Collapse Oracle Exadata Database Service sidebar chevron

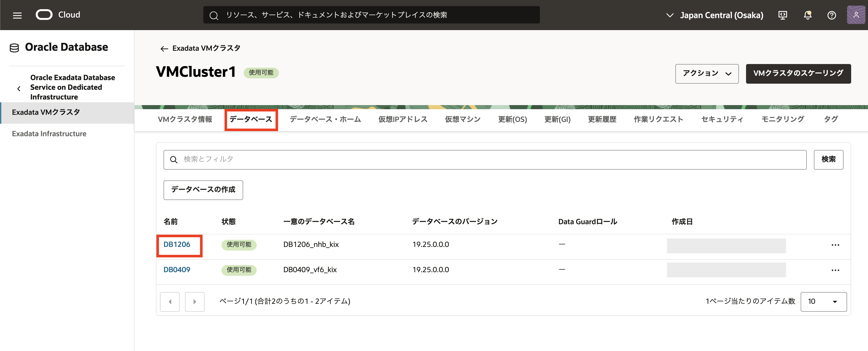19,89
